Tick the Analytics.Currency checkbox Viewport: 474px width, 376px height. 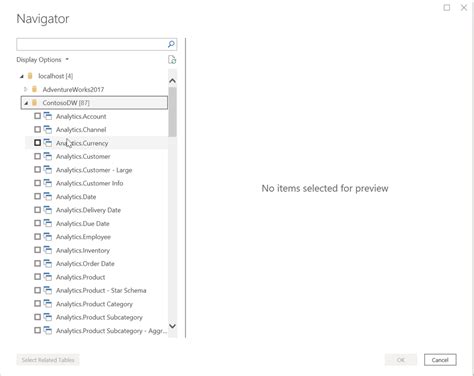(x=37, y=143)
